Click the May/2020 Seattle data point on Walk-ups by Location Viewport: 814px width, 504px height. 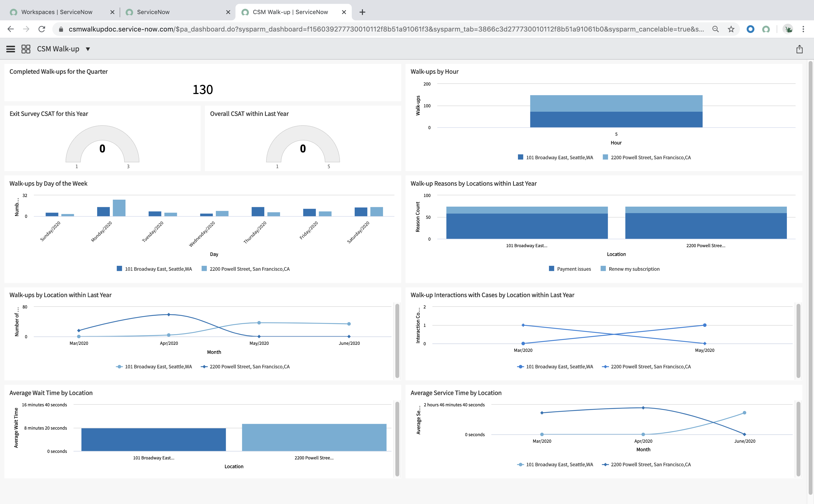tap(259, 323)
